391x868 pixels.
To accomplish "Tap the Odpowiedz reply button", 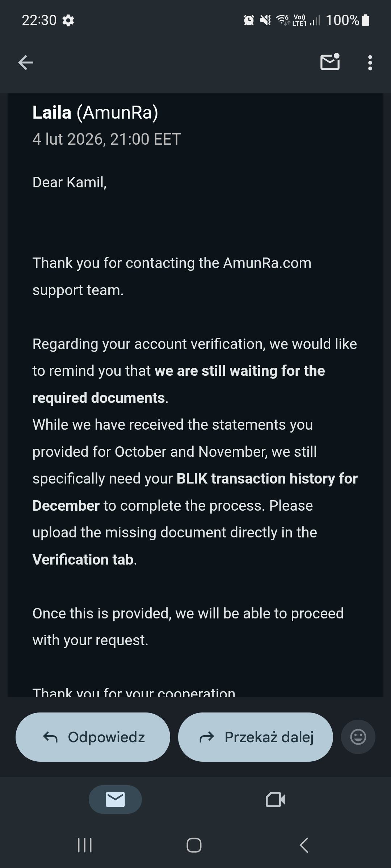I will pos(93,737).
